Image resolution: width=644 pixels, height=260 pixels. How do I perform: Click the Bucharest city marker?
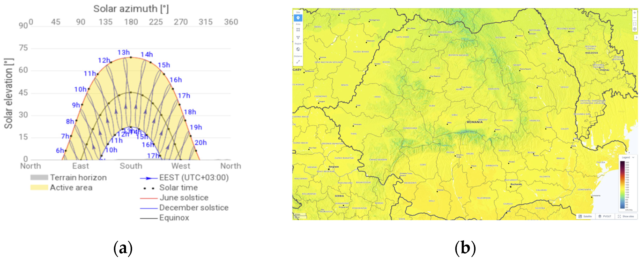click(510, 187)
